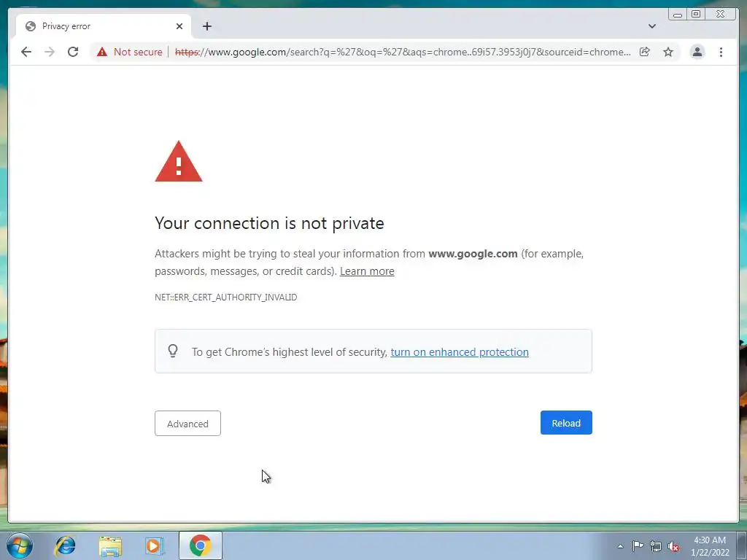Click the blue Reload button
Image resolution: width=747 pixels, height=560 pixels.
point(566,423)
